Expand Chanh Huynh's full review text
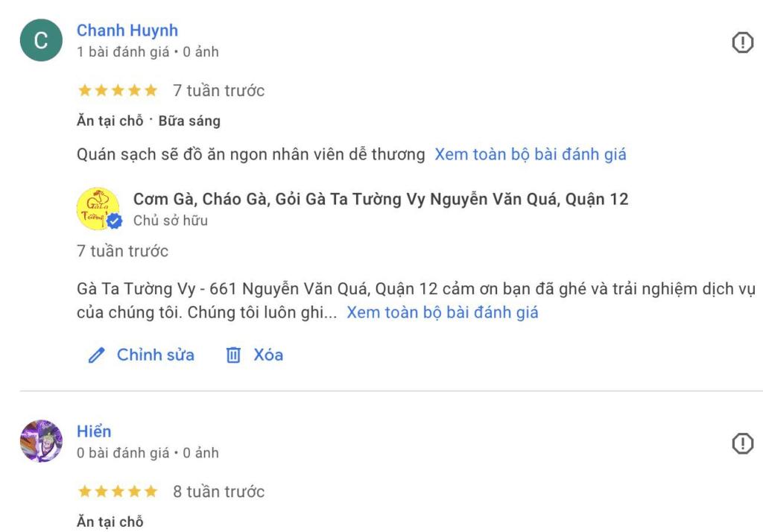This screenshot has width=763, height=532. point(531,154)
